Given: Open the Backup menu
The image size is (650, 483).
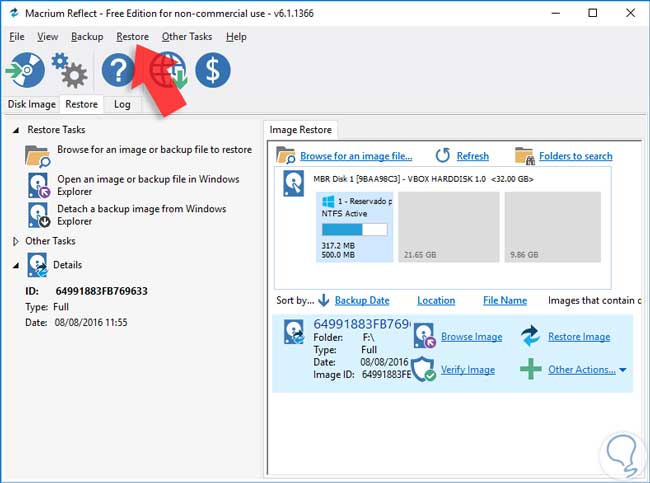Looking at the screenshot, I should [87, 37].
